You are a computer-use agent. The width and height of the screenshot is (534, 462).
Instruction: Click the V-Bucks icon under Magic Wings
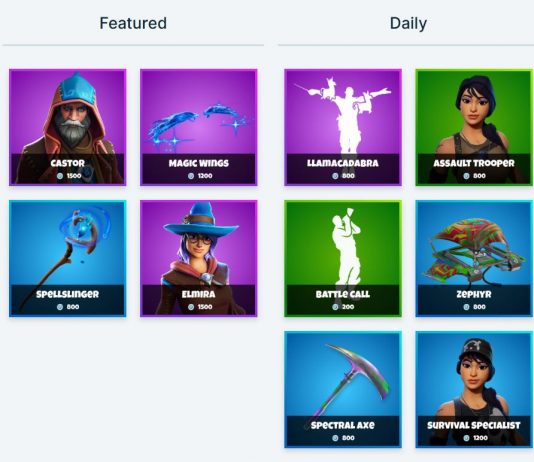coord(191,176)
